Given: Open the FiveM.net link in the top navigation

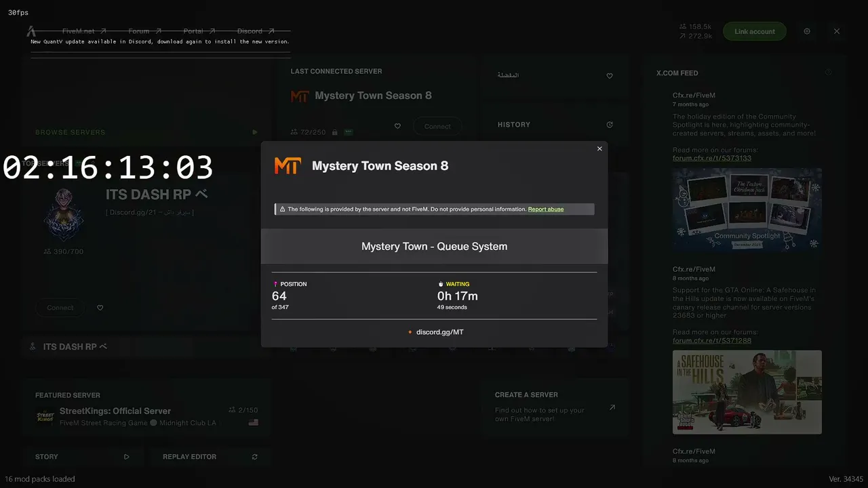Looking at the screenshot, I should (84, 31).
